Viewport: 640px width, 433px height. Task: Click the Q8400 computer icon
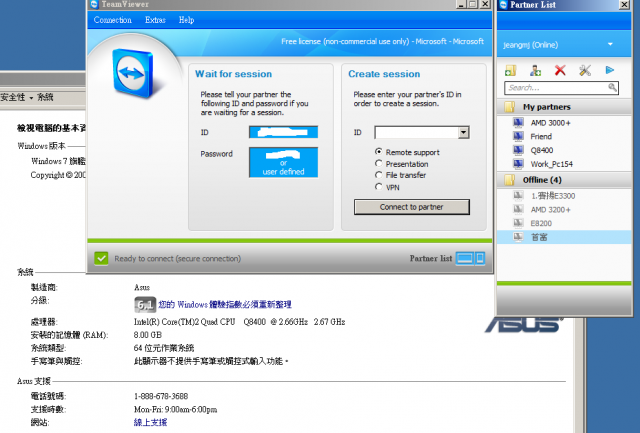[x=518, y=150]
